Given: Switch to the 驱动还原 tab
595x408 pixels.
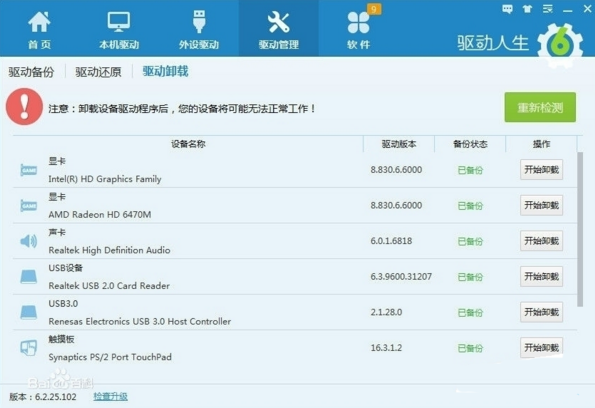Looking at the screenshot, I should coord(98,72).
